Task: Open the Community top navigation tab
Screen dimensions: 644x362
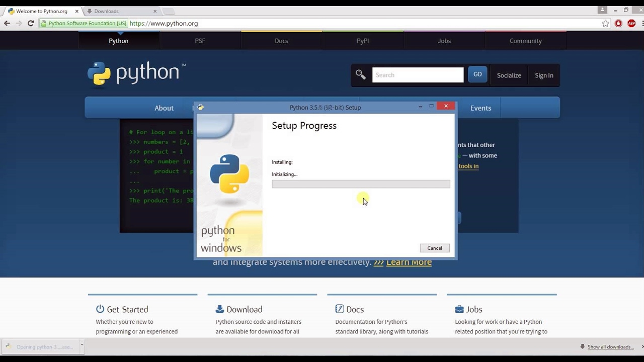Action: [x=525, y=41]
